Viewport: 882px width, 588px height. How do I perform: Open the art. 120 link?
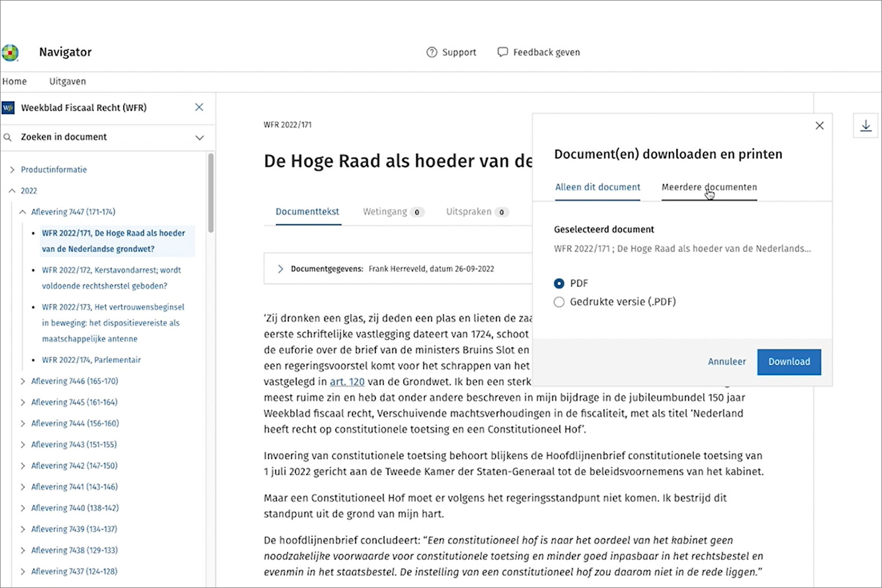coord(347,382)
